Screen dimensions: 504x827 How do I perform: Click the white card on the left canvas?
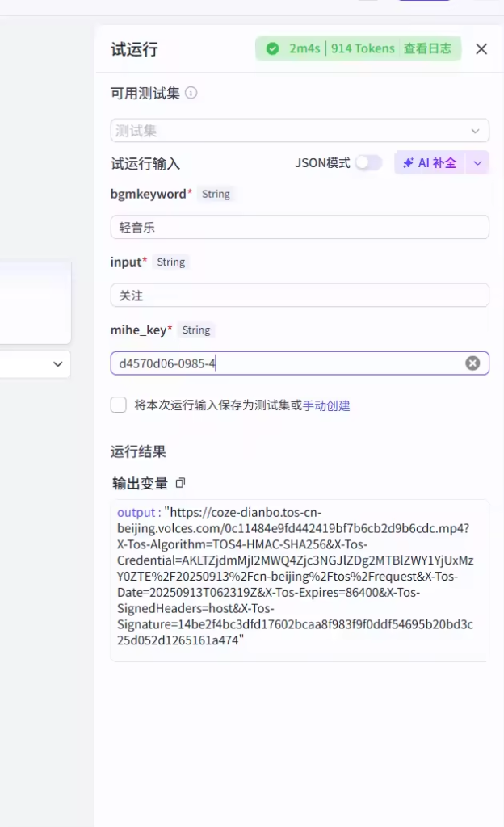pyautogui.click(x=35, y=302)
